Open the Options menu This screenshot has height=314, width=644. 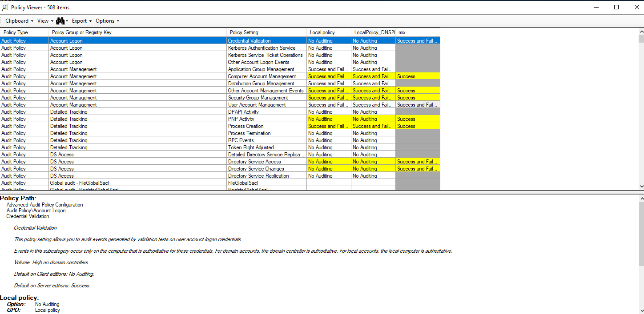point(107,21)
